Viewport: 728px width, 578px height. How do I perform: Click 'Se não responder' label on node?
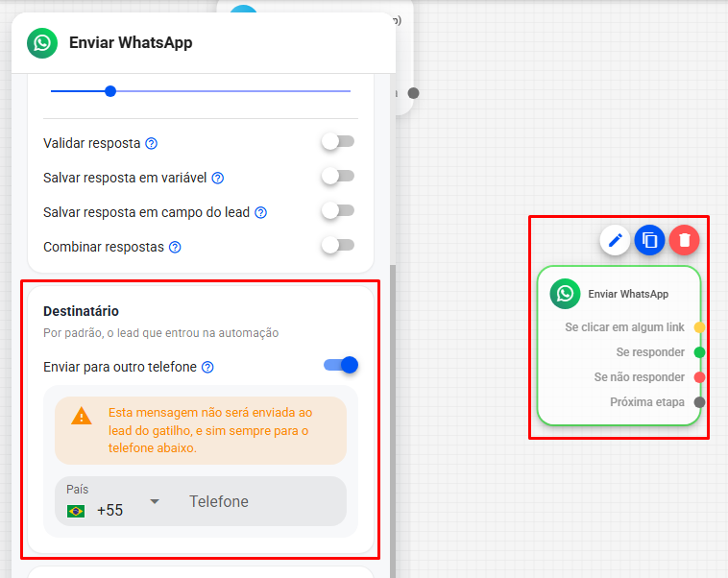coord(640,377)
